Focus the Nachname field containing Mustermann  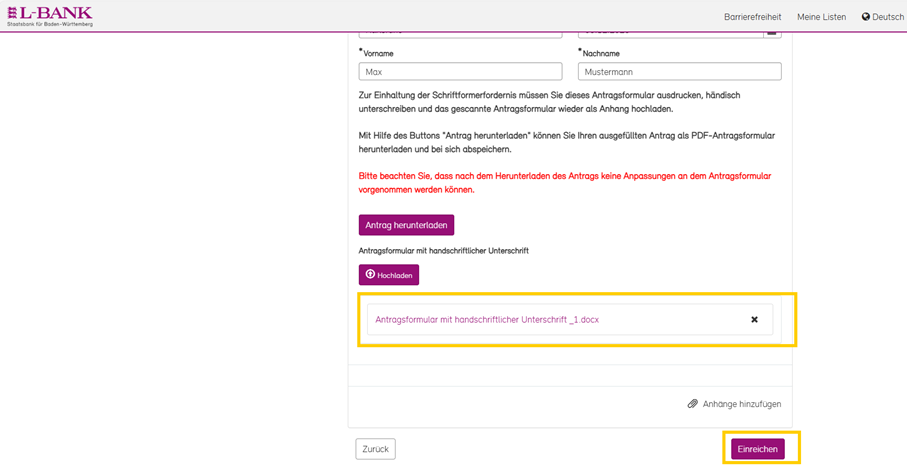(679, 72)
